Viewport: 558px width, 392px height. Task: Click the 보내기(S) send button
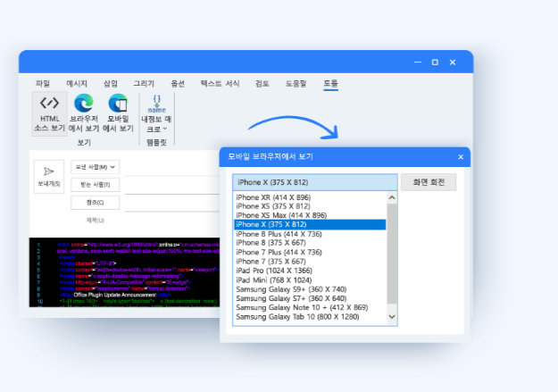tap(49, 177)
